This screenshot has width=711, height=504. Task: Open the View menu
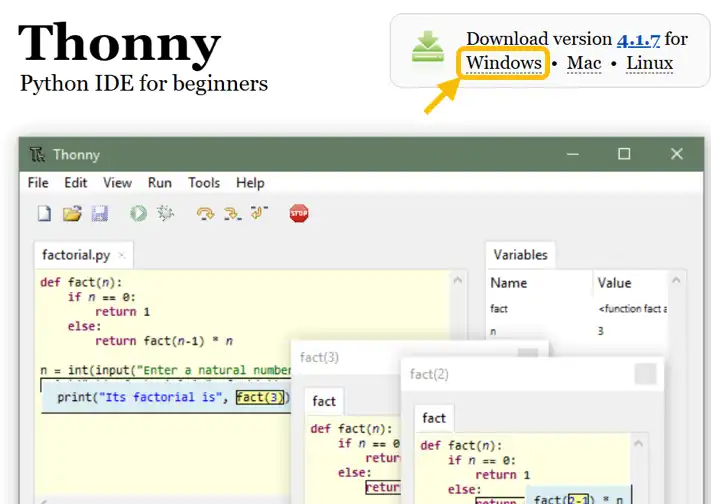pyautogui.click(x=117, y=183)
